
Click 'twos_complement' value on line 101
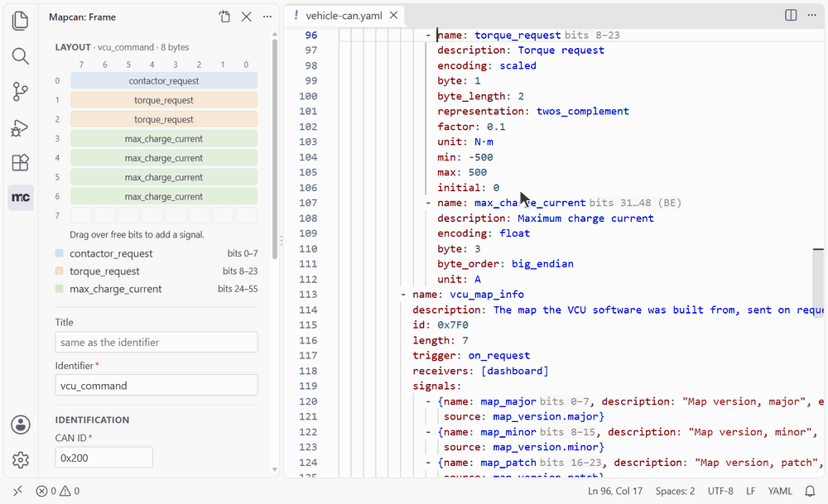pos(582,112)
